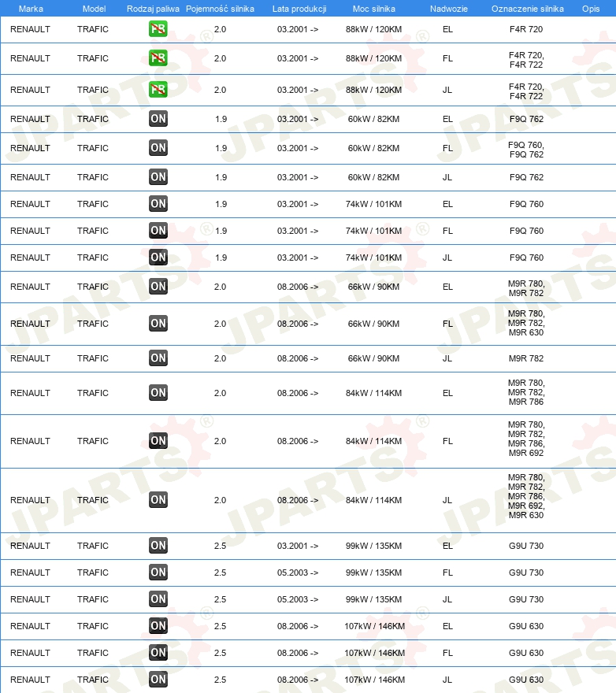Click the petrol PB icon in the 88kW JL row
The width and height of the screenshot is (616, 693).
pos(158,90)
